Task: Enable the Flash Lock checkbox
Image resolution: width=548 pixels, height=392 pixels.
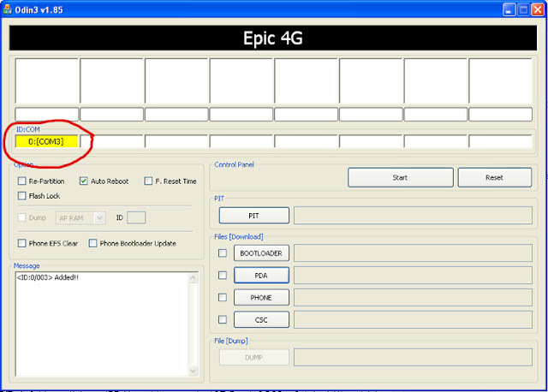Action: pos(21,196)
